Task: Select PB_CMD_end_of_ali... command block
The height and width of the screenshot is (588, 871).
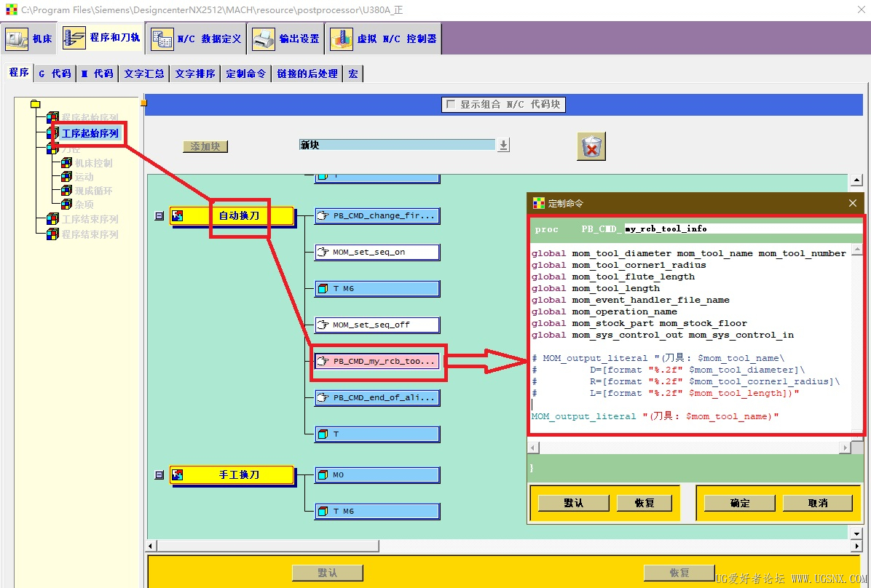Action: point(378,397)
